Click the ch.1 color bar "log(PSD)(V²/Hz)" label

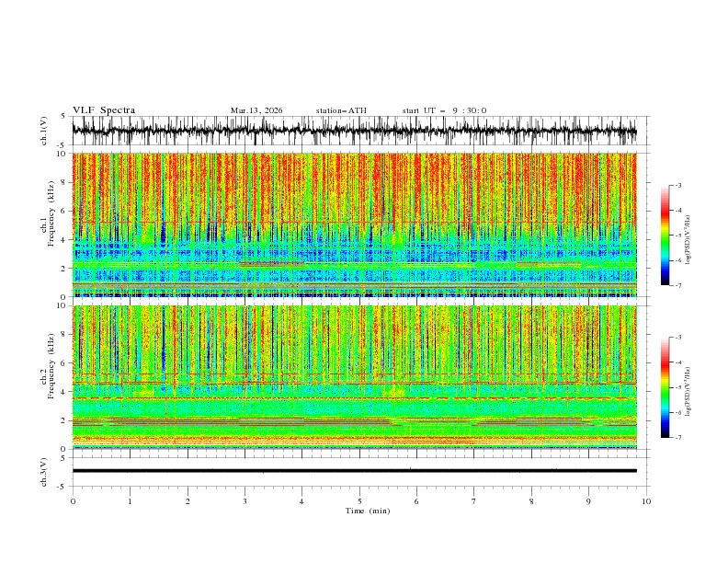pos(688,240)
